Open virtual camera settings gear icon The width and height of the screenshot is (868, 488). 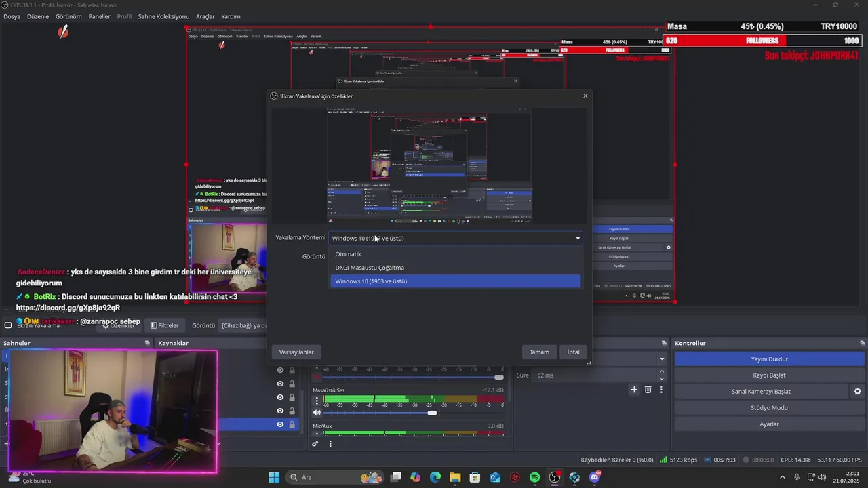tap(857, 391)
